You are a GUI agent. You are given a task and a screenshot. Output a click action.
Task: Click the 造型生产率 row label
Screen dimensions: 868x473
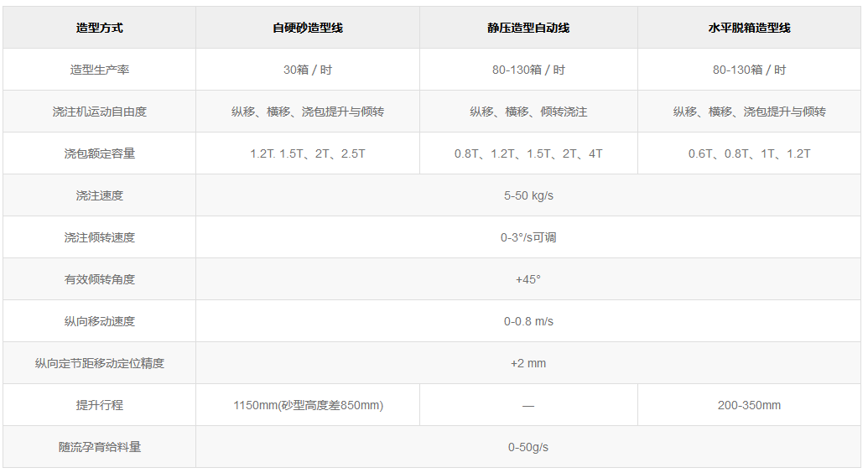click(x=99, y=70)
